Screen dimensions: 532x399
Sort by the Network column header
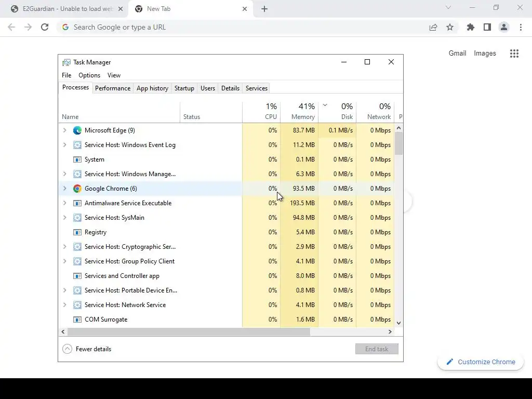point(375,112)
